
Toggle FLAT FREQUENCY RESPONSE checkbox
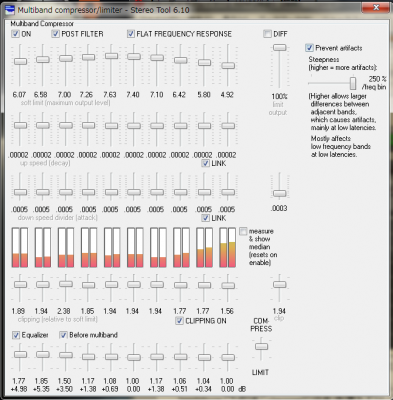pos(131,34)
